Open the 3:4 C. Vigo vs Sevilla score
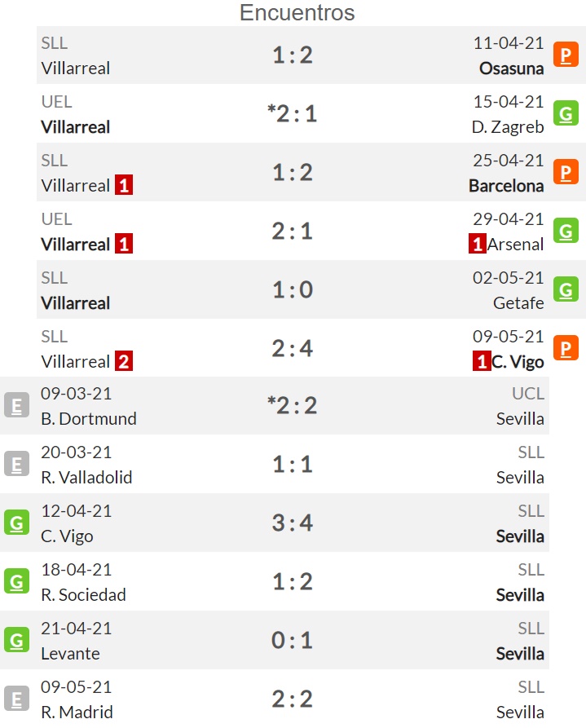The image size is (586, 728). 293,523
